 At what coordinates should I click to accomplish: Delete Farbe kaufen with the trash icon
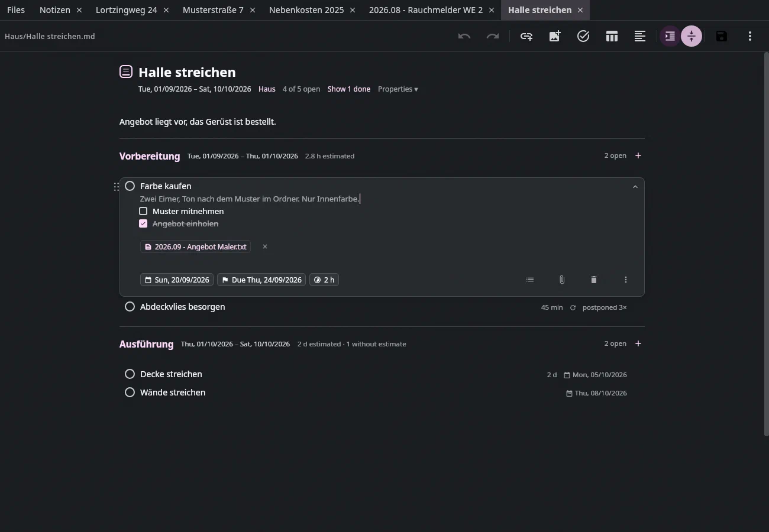coord(594,280)
